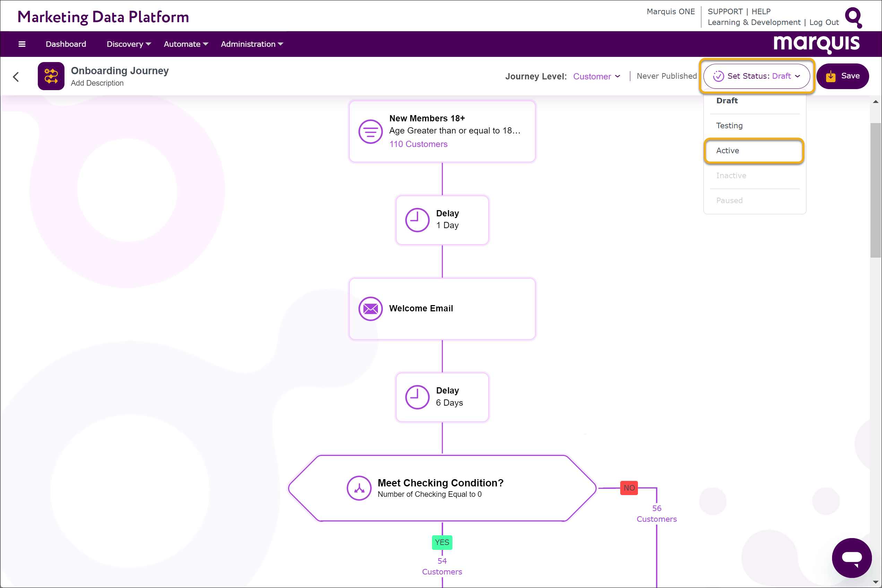
Task: Open the Journey Level Customer dropdown
Action: [x=596, y=77]
